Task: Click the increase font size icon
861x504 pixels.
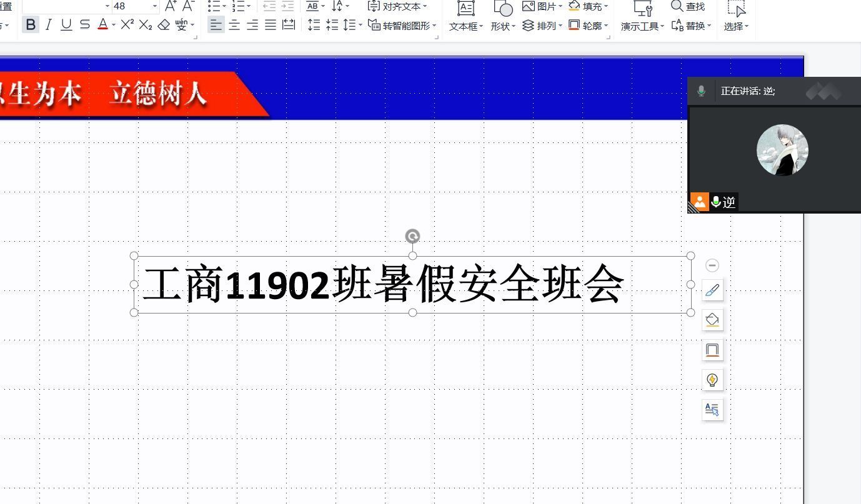Action: tap(170, 6)
